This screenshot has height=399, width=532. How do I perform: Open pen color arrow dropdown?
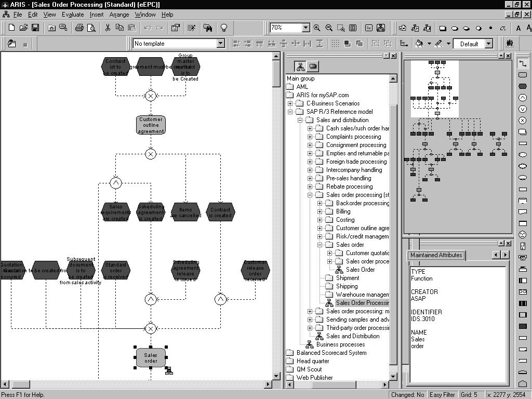point(448,44)
